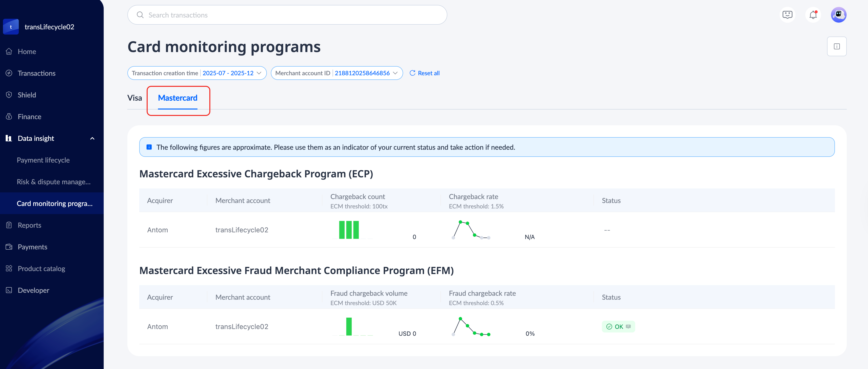Open Merchant account ID filter dropdown
Image resolution: width=868 pixels, height=369 pixels.
pos(337,73)
